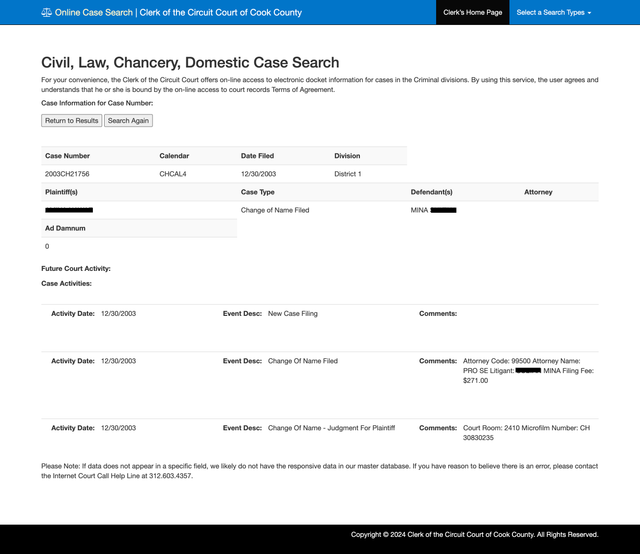The height and width of the screenshot is (554, 640).
Task: Select the New Case Filing event description
Action: click(293, 314)
